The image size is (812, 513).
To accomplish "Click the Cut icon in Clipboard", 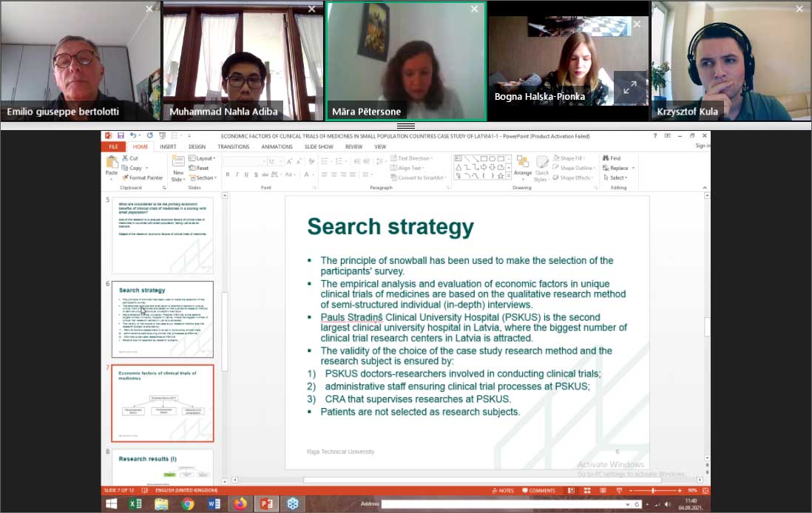I will pos(130,158).
